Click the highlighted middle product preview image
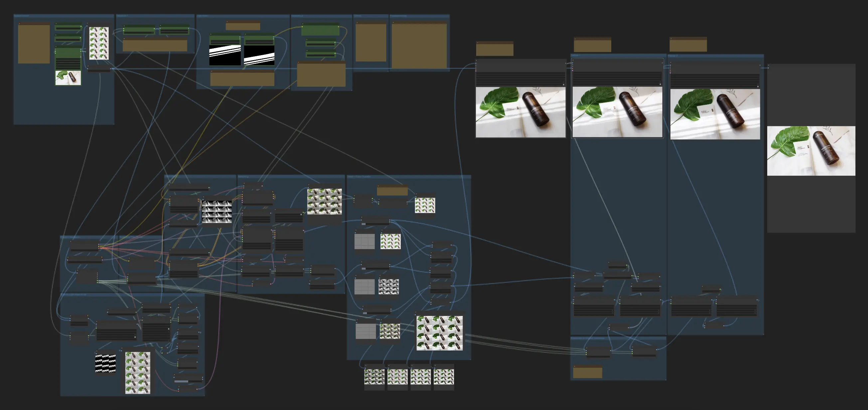Screen dimensions: 868x410 point(617,112)
